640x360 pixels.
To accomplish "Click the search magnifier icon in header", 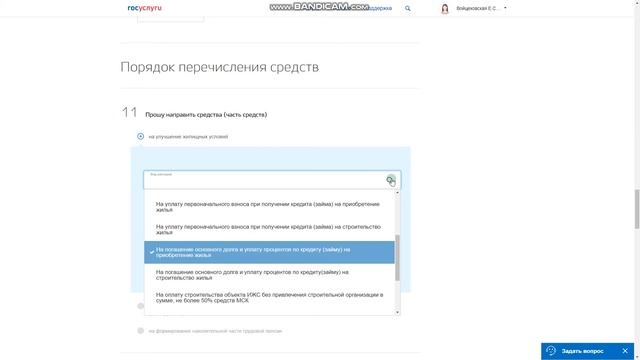I will click(407, 8).
